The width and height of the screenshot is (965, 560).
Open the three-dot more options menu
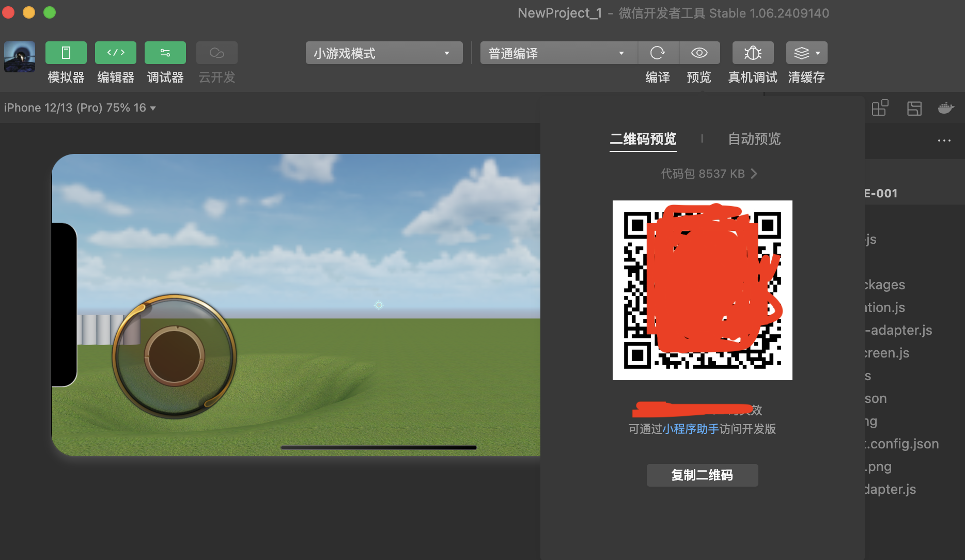coord(944,141)
